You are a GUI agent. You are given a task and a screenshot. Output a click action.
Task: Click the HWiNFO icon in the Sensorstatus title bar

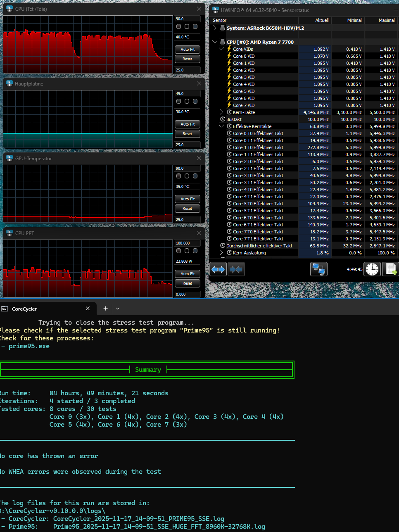tap(215, 10)
